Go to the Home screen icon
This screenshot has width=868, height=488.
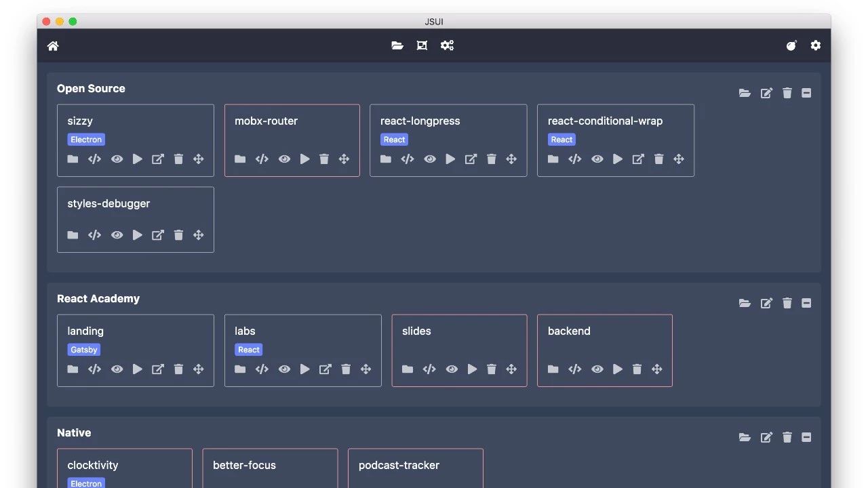(53, 45)
